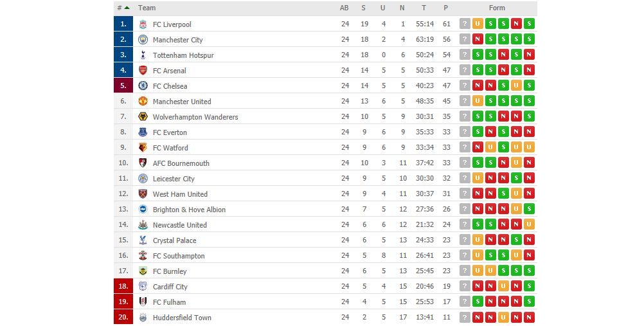Click the FC Liverpool club crest
Screen dimensions: 644x326
coord(143,24)
